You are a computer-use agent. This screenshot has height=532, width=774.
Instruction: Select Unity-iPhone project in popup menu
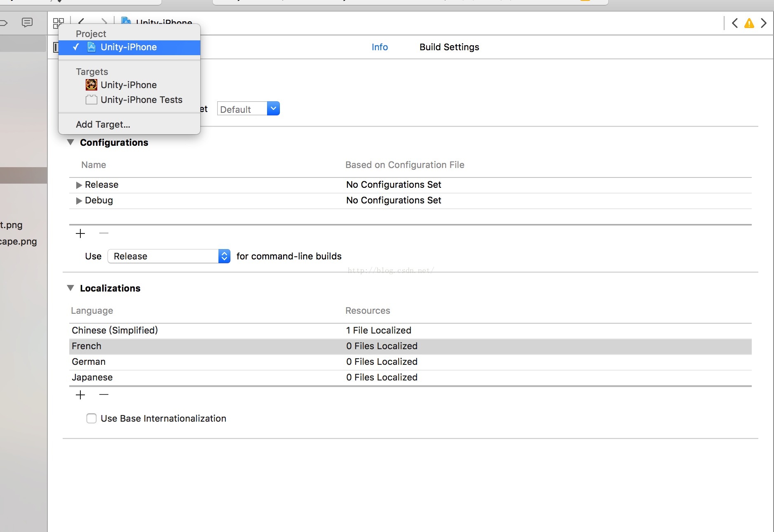(x=129, y=47)
